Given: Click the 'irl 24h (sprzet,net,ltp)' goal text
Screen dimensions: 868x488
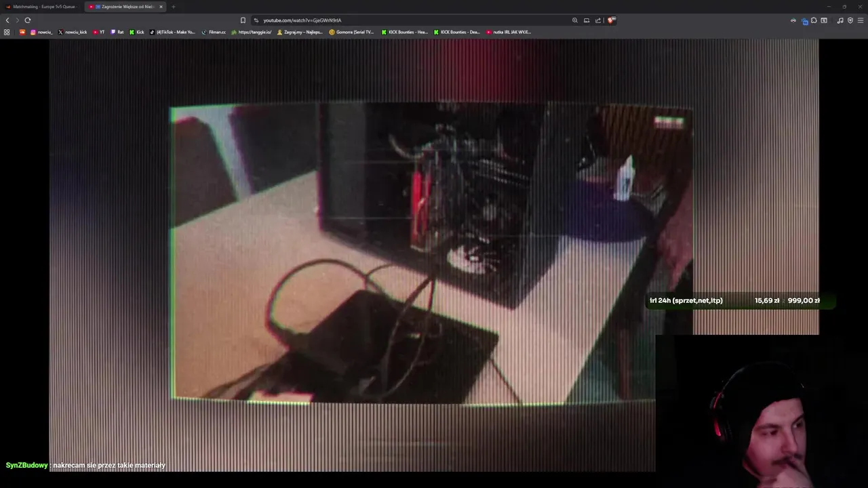Looking at the screenshot, I should pos(686,300).
